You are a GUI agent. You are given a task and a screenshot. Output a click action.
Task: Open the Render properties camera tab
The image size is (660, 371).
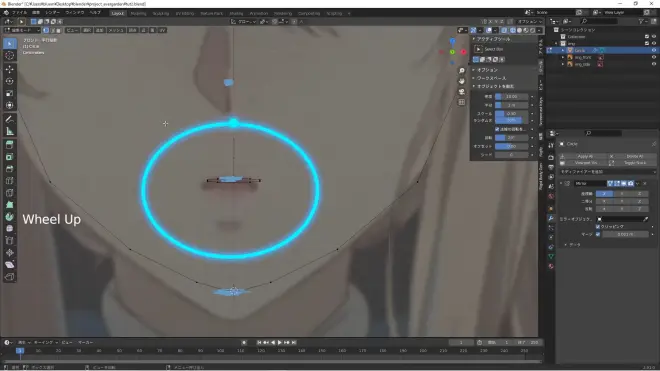(x=551, y=157)
